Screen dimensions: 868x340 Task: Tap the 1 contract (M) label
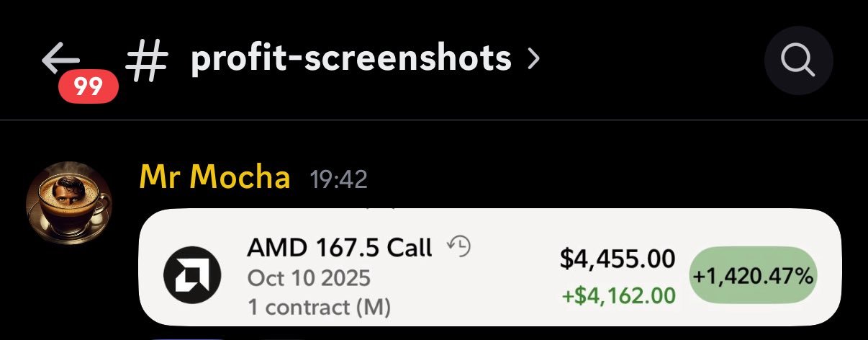click(x=319, y=308)
